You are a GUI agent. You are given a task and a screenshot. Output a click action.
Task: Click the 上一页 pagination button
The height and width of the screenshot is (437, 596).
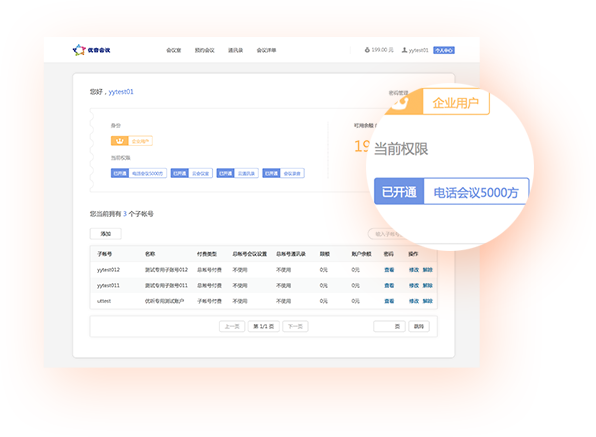232,326
